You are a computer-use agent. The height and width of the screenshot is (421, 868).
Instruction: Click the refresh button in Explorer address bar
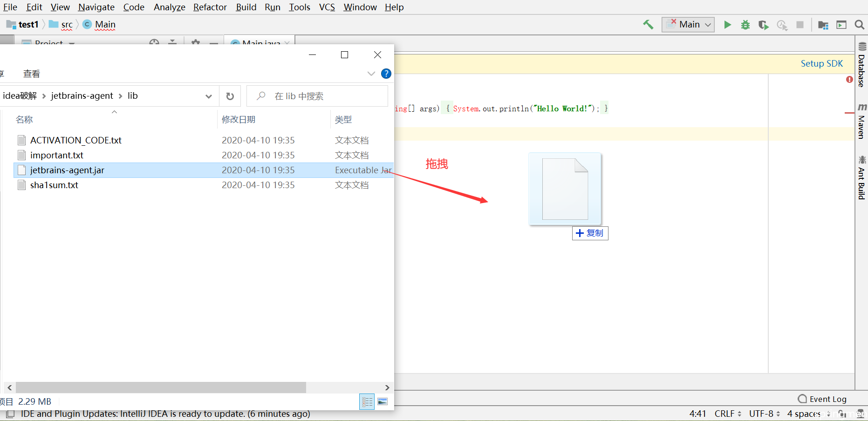click(230, 96)
